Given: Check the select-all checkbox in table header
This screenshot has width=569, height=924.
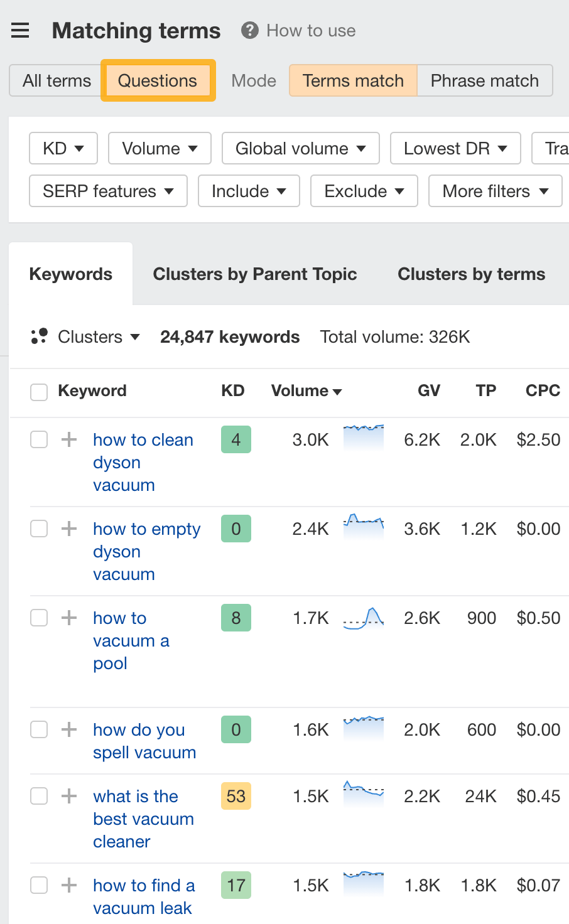Looking at the screenshot, I should pos(38,390).
